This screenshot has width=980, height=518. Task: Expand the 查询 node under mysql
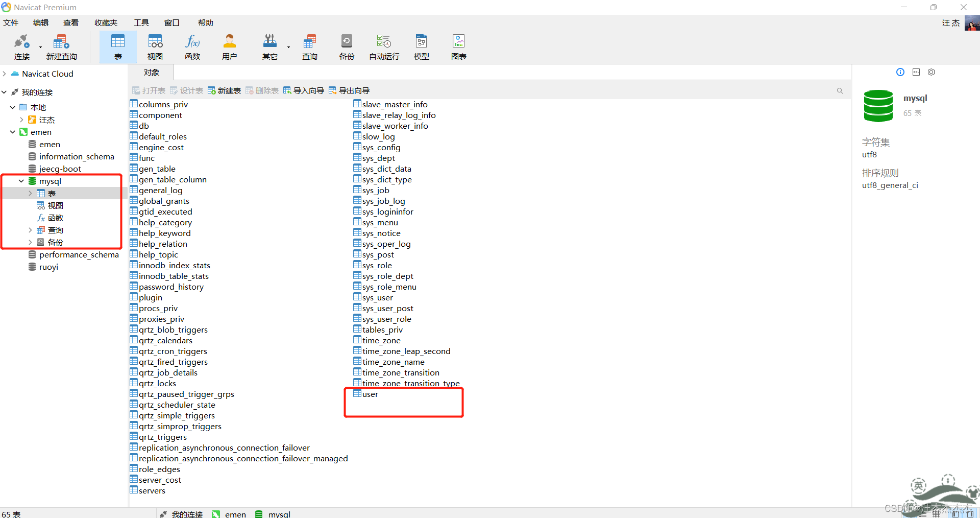pos(30,230)
